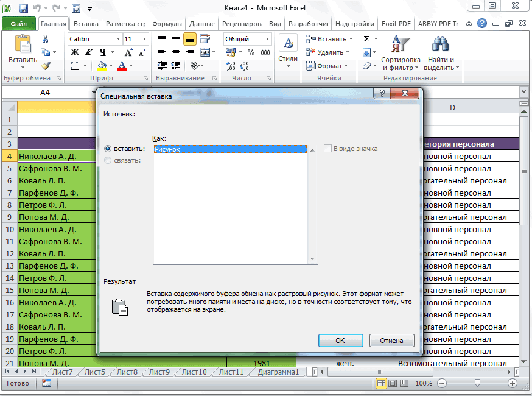
Task: Click the red font color swatch
Action: [122, 66]
